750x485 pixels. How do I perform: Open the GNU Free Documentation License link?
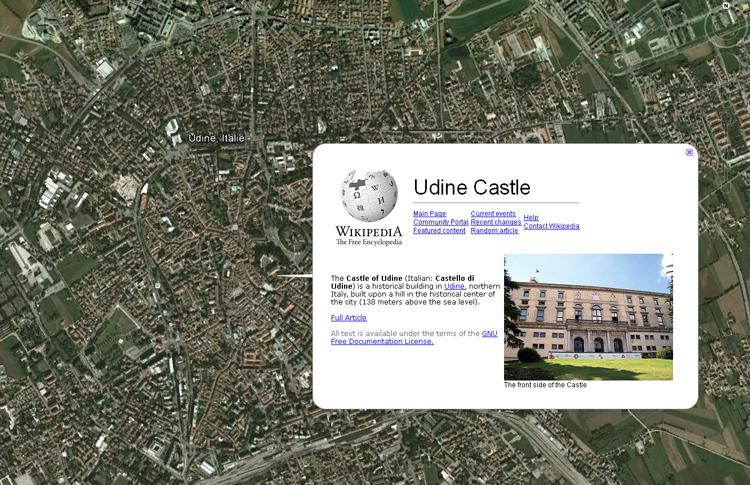[x=414, y=337]
